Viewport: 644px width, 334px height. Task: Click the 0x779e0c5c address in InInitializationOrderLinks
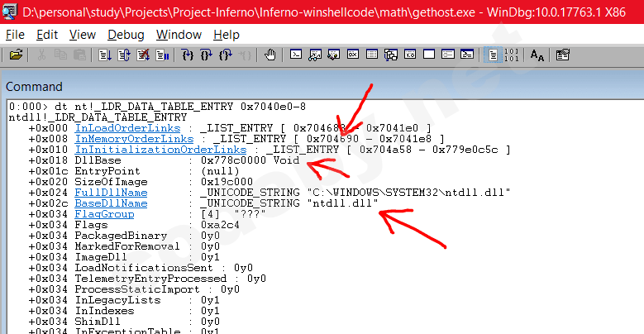tap(465, 150)
